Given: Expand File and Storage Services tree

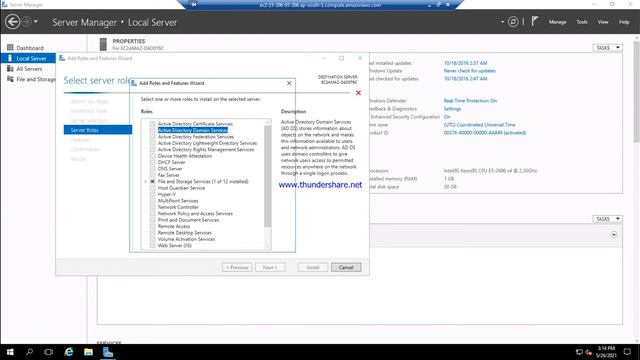Looking at the screenshot, I should click(x=145, y=181).
